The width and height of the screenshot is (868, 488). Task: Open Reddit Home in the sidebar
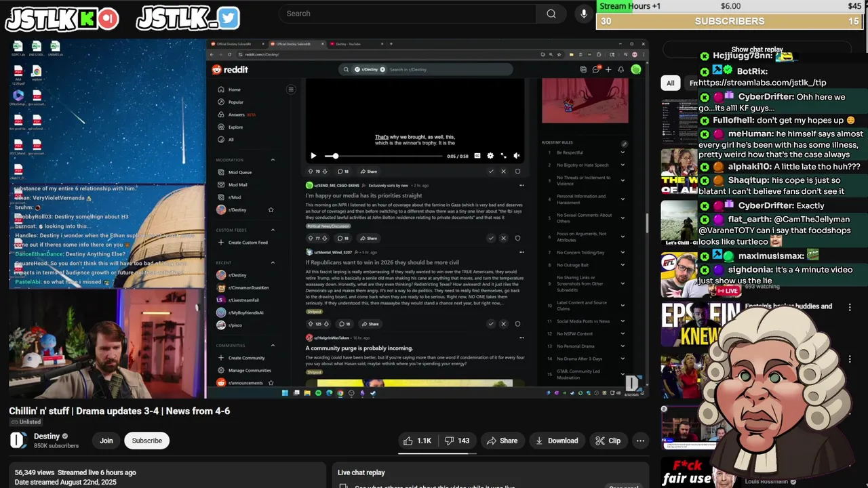(229, 89)
